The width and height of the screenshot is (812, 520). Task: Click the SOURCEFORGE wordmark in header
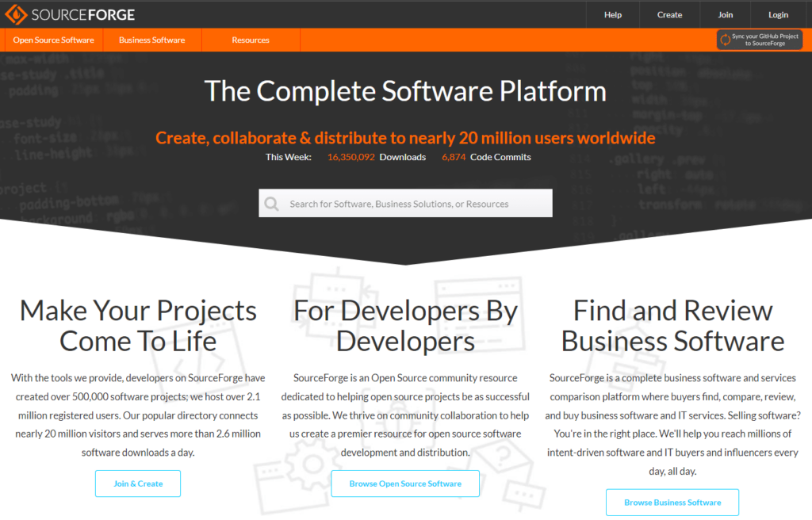coord(83,13)
